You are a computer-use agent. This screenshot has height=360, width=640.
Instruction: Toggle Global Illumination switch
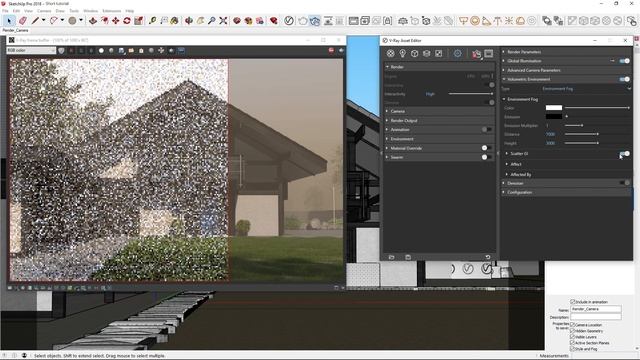click(624, 61)
